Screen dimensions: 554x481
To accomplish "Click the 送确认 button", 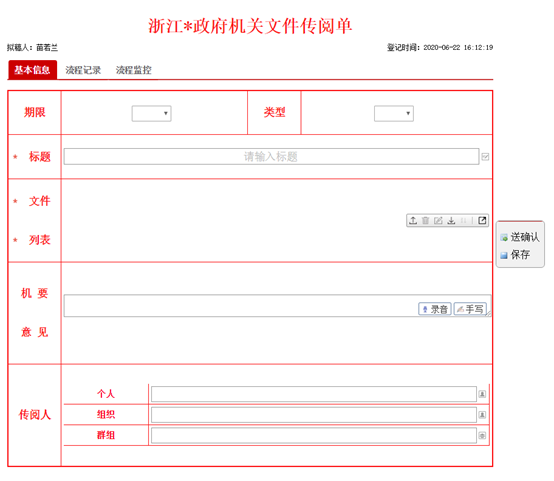I will (x=520, y=237).
